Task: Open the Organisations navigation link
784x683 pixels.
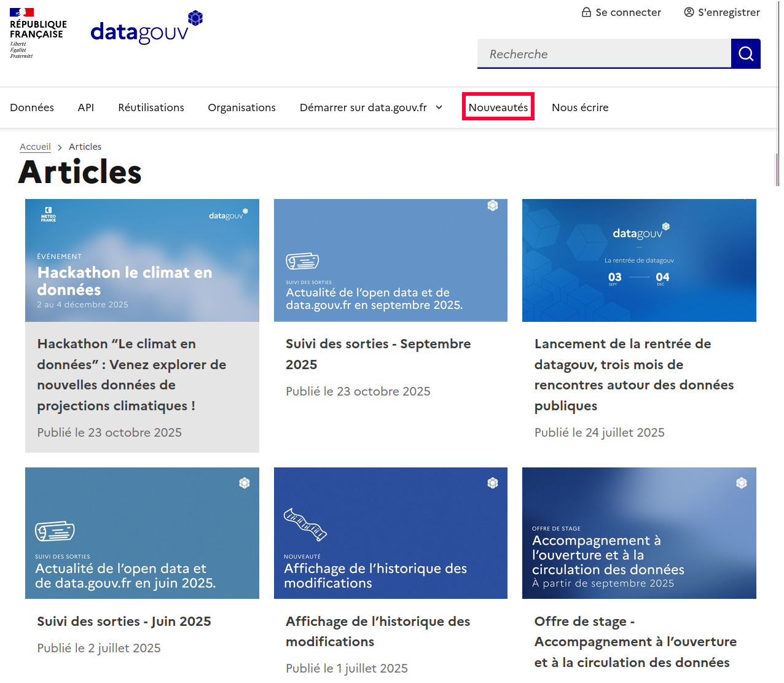Action: 241,107
